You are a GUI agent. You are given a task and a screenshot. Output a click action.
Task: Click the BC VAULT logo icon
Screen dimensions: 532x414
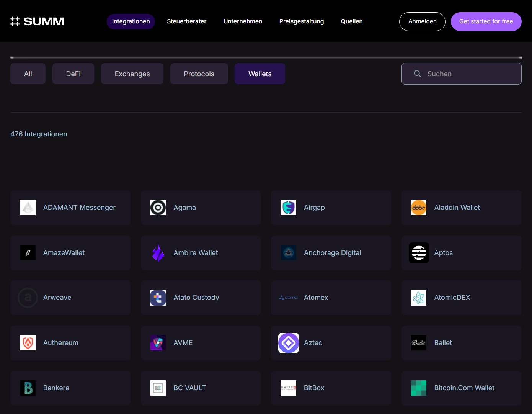point(158,388)
